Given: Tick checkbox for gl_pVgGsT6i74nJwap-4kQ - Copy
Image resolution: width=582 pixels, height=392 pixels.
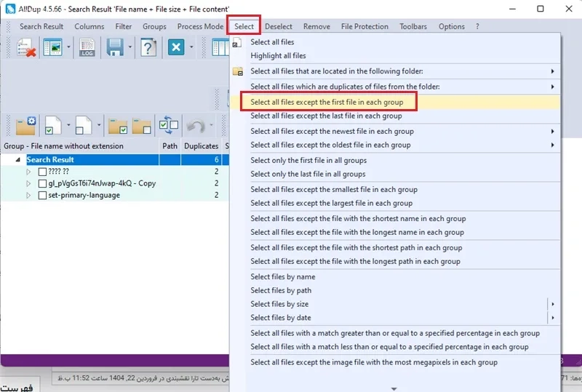Looking at the screenshot, I should click(43, 184).
